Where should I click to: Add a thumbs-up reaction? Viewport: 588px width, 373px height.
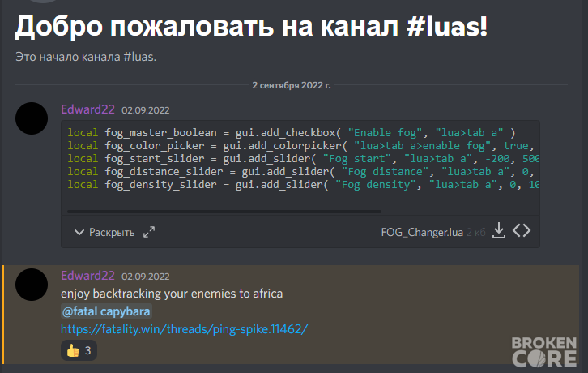tap(79, 350)
